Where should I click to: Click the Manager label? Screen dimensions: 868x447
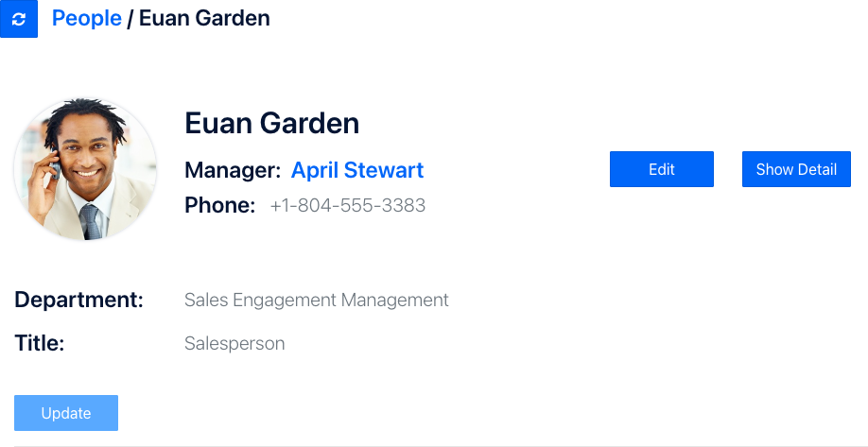pyautogui.click(x=233, y=170)
